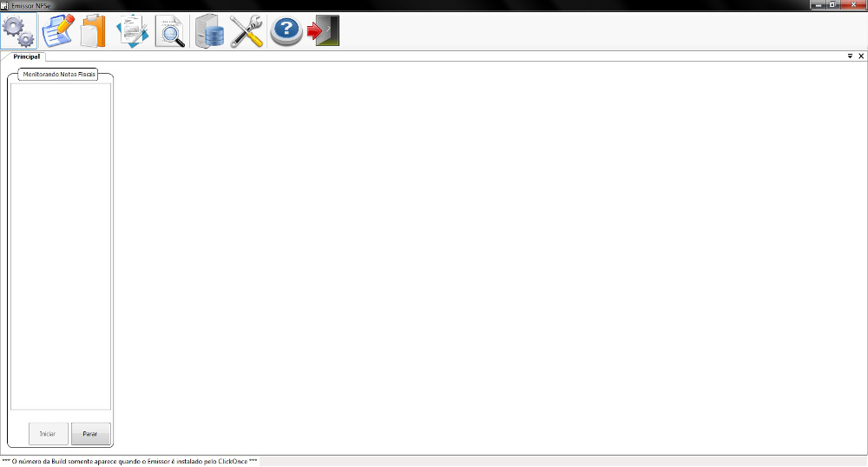Open the tab list dropdown arrow
Screen dimensions: 868x467
(x=850, y=56)
